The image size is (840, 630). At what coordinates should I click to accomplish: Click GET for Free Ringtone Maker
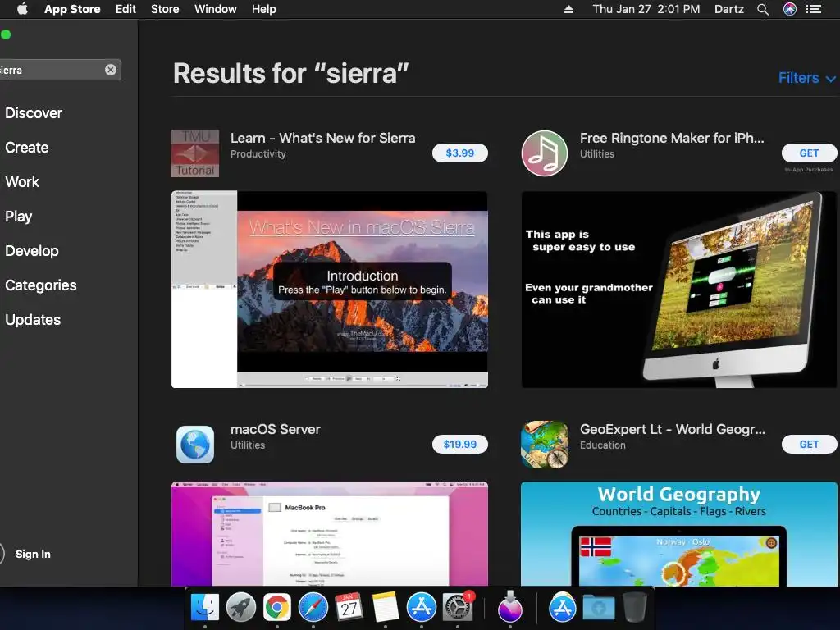coord(809,153)
